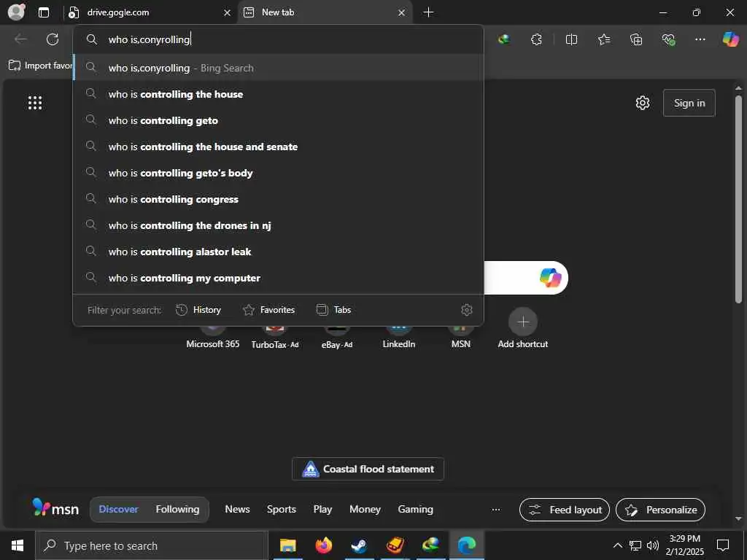Open the Split screen icon
The width and height of the screenshot is (747, 560).
click(x=571, y=39)
